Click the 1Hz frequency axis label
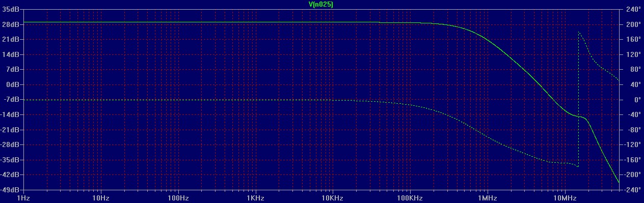 (23, 198)
